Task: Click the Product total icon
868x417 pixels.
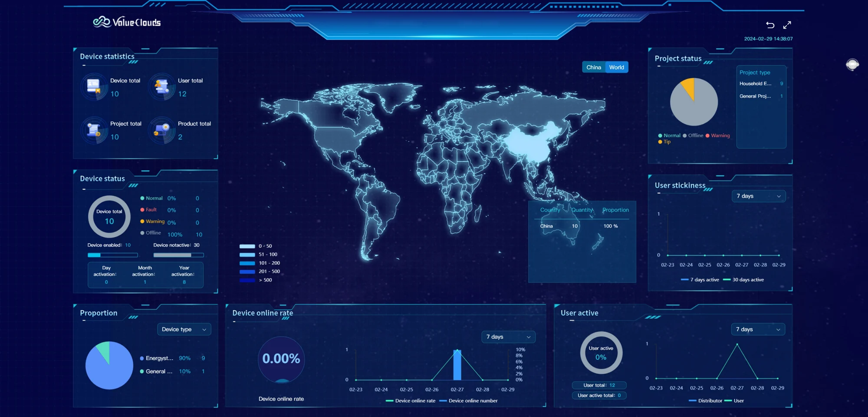Action: tap(162, 130)
